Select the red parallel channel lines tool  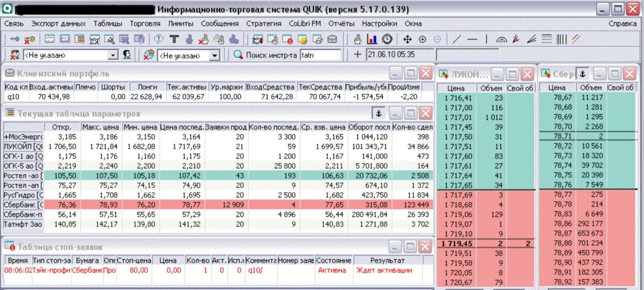pyautogui.click(x=576, y=39)
